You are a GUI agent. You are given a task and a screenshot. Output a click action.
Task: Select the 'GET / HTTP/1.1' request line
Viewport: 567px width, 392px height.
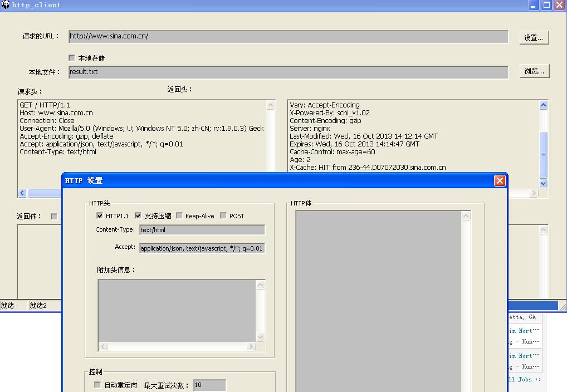tap(45, 105)
